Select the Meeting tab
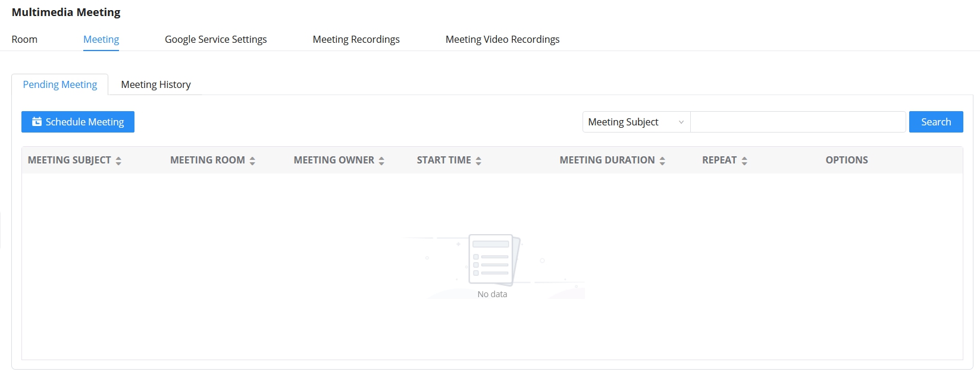 click(x=101, y=39)
